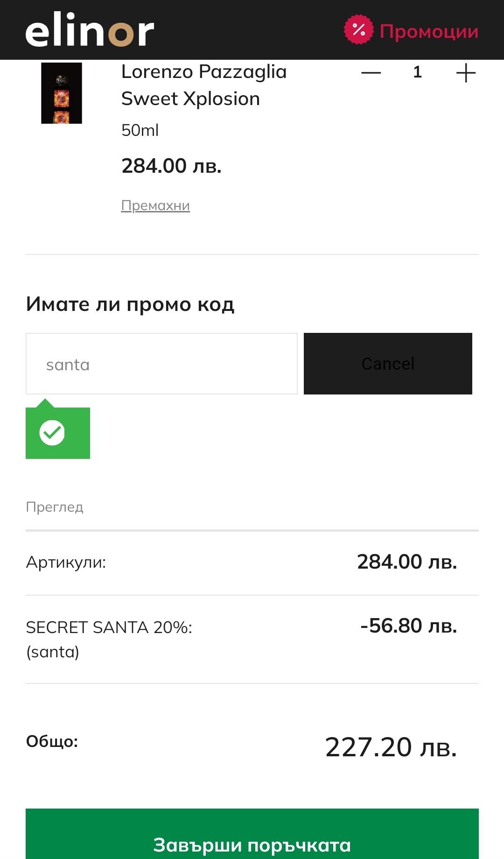
Task: Click the Артикули subtotal label
Action: (x=66, y=562)
